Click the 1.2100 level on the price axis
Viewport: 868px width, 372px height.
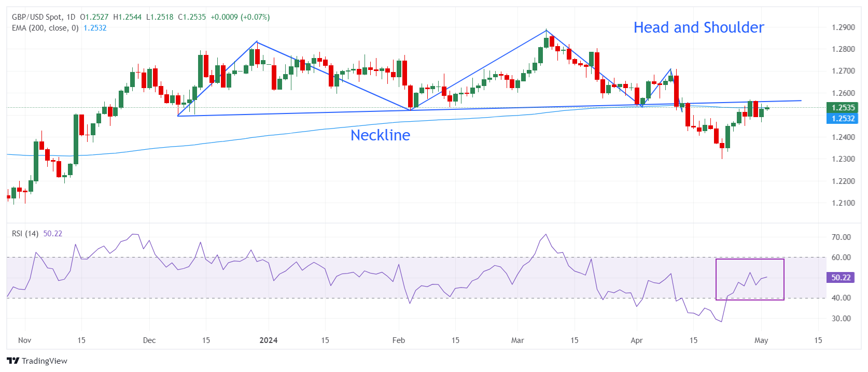843,203
